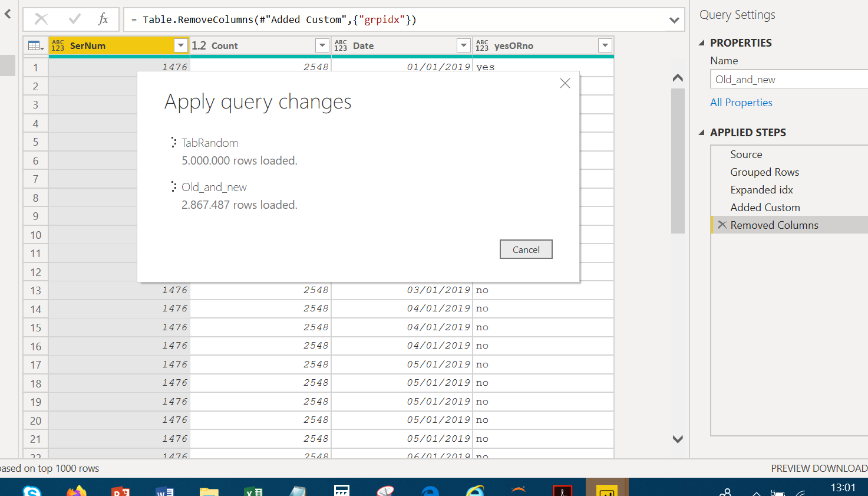
Task: Click the fx function icon
Action: (104, 19)
